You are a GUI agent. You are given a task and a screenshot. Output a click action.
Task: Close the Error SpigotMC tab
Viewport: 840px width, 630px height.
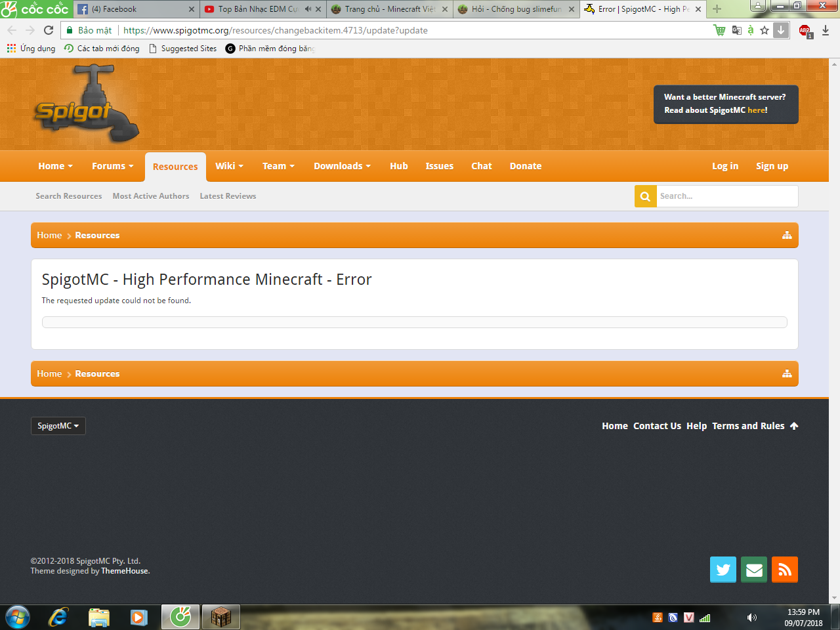[698, 9]
